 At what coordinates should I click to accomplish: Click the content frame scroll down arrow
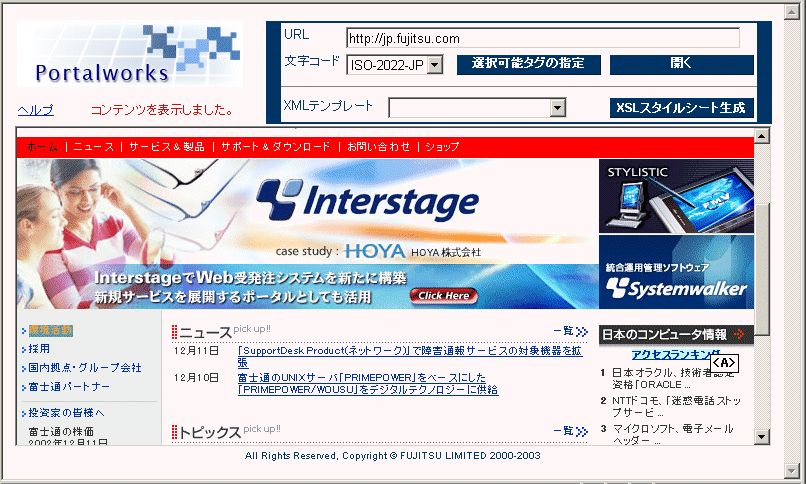click(x=761, y=437)
